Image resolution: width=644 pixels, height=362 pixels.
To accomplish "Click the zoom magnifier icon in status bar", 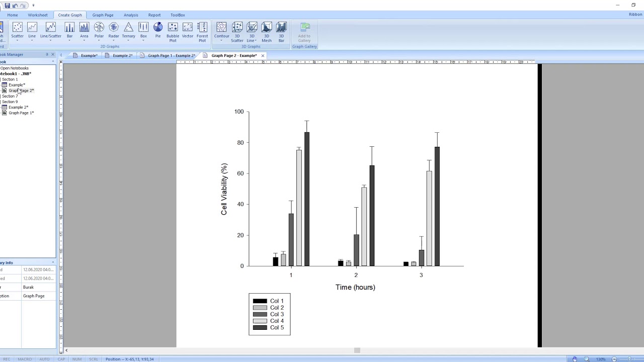I will [587, 359].
